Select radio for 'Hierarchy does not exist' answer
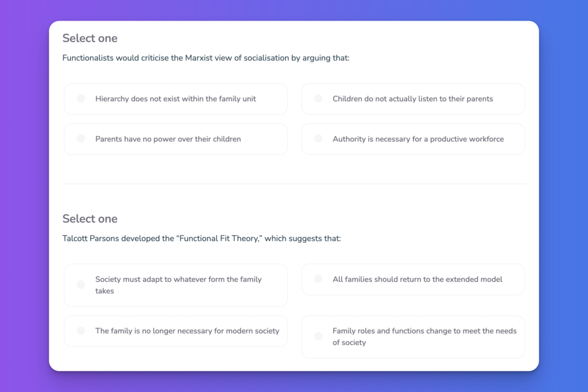The width and height of the screenshot is (588, 392). click(81, 99)
